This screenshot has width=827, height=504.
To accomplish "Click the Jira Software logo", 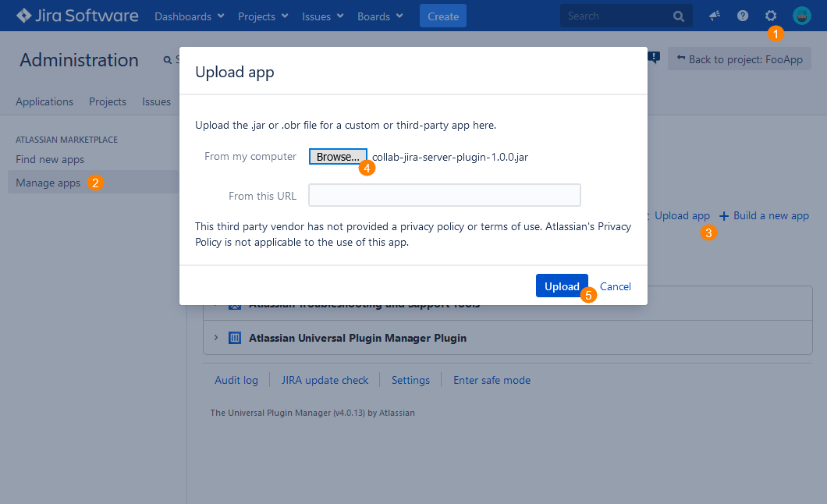I will (x=76, y=16).
